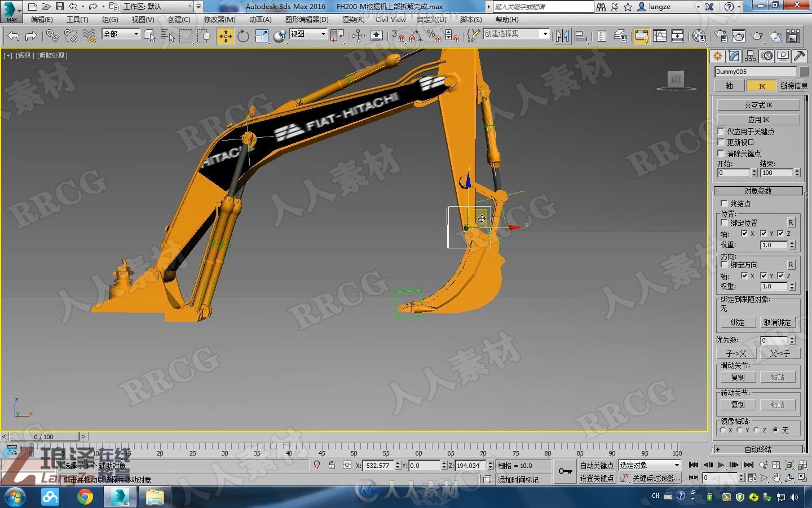Viewport: 812px width, 508px height.
Task: Click the Undo arrow in main toolbar
Action: pyautogui.click(x=14, y=36)
